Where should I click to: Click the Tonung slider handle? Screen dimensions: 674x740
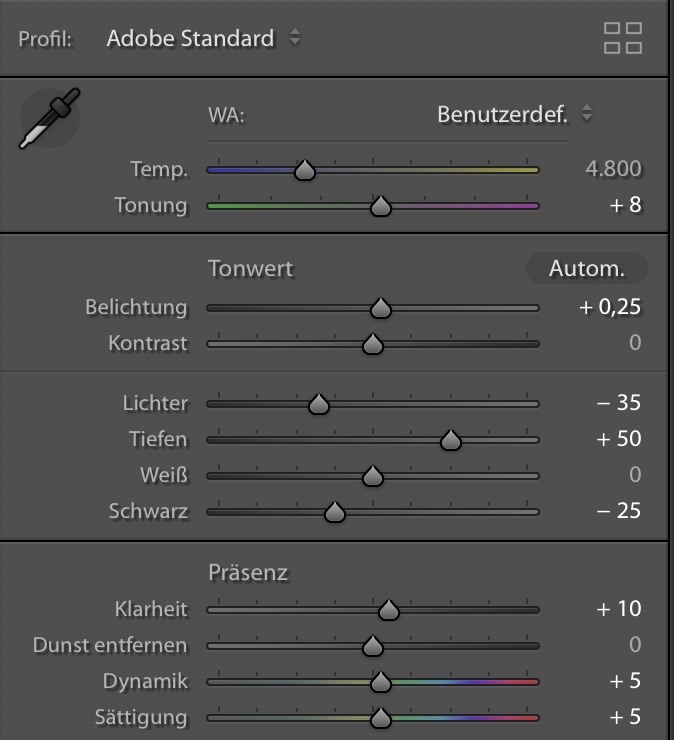point(380,207)
